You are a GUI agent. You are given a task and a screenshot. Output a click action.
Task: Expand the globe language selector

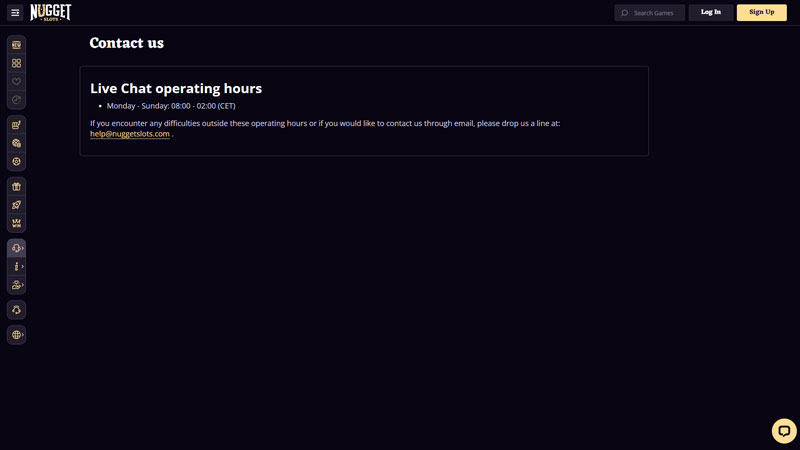click(17, 335)
